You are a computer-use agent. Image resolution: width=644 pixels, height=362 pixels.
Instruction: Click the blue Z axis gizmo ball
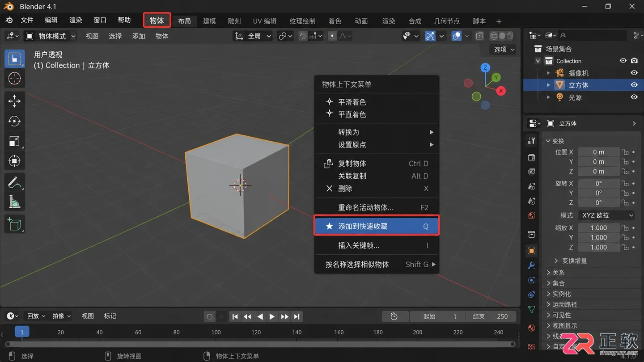click(x=485, y=67)
